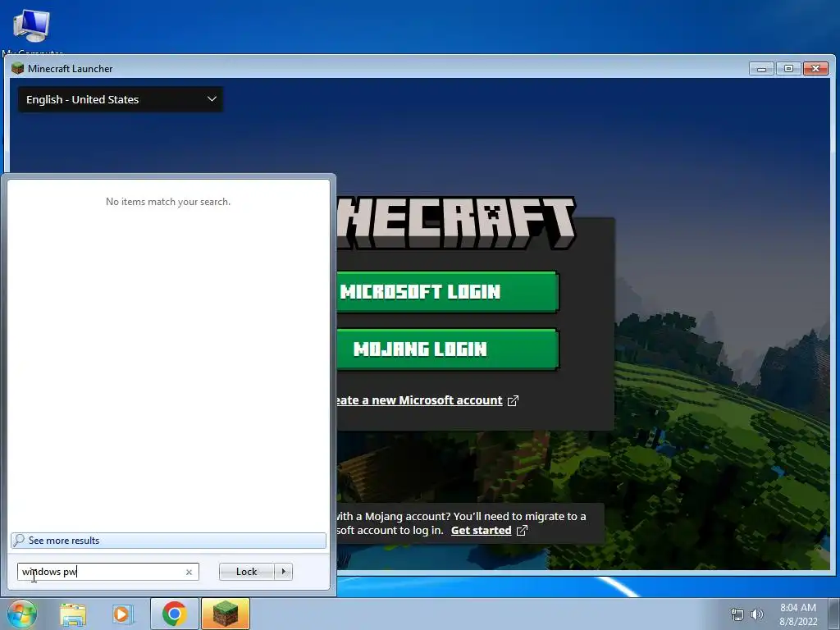The height and width of the screenshot is (630, 840).
Task: Open the create a new Microsoft account link
Action: (419, 400)
